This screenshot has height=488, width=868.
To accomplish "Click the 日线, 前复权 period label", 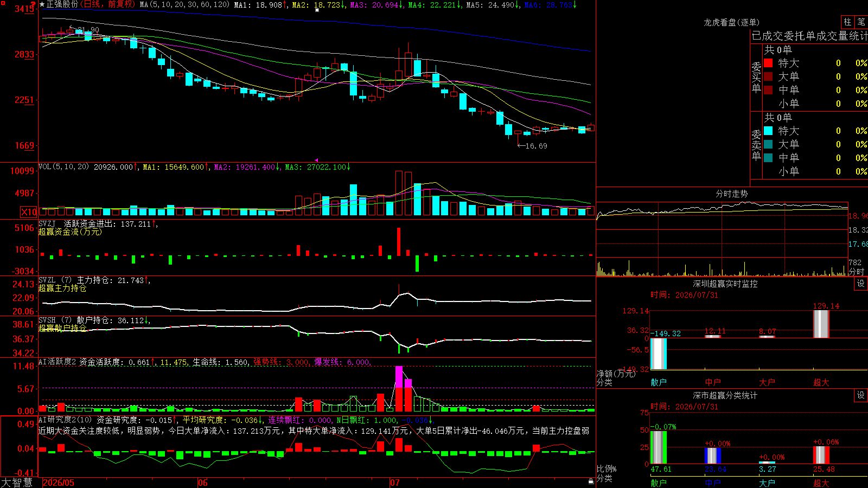I will tap(109, 4).
